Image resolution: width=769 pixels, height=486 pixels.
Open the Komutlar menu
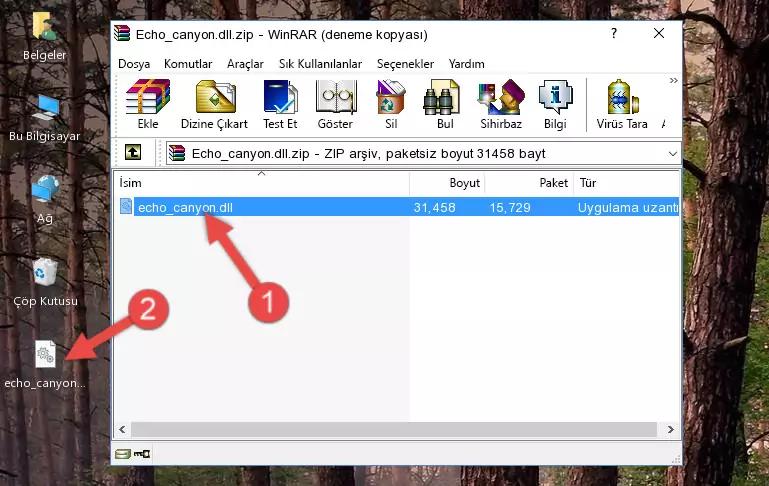188,64
